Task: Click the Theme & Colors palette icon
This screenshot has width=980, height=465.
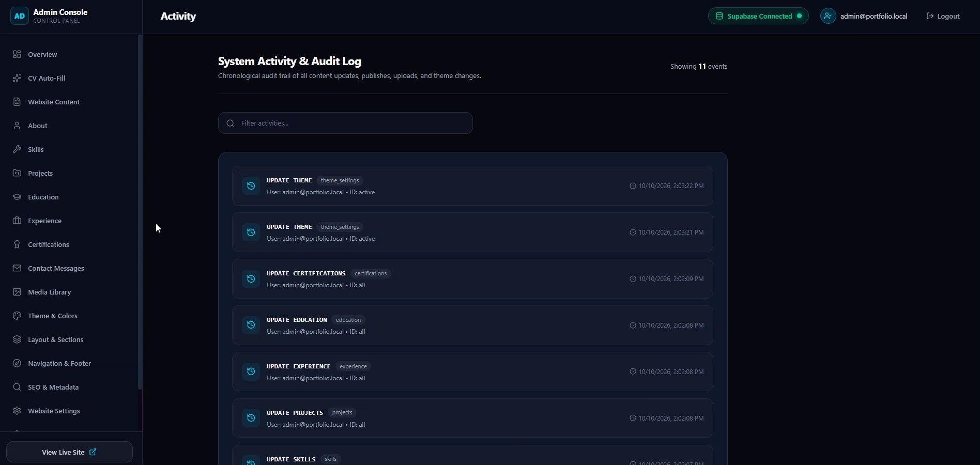Action: click(17, 316)
